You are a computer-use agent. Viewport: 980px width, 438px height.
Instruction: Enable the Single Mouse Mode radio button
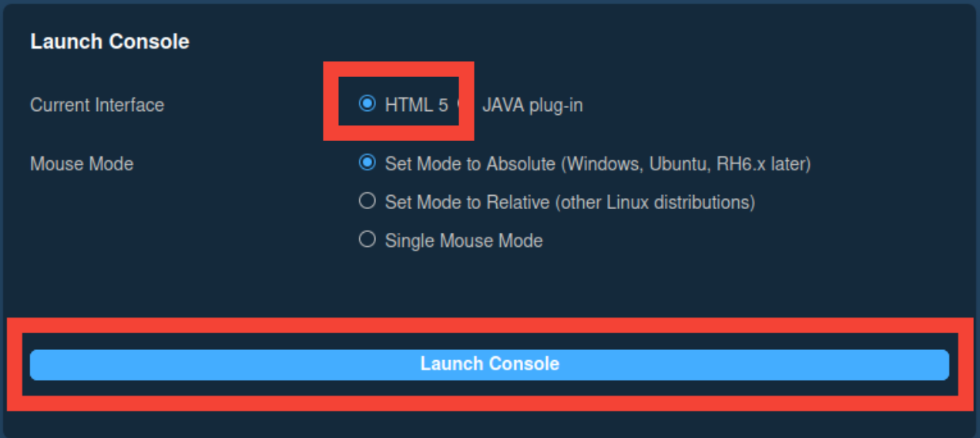(367, 240)
